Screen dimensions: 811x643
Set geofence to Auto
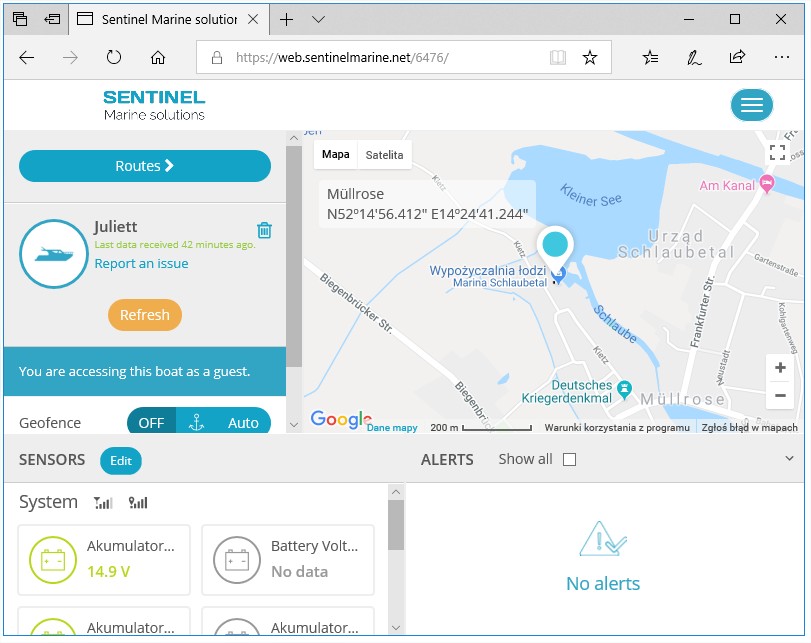(x=243, y=422)
